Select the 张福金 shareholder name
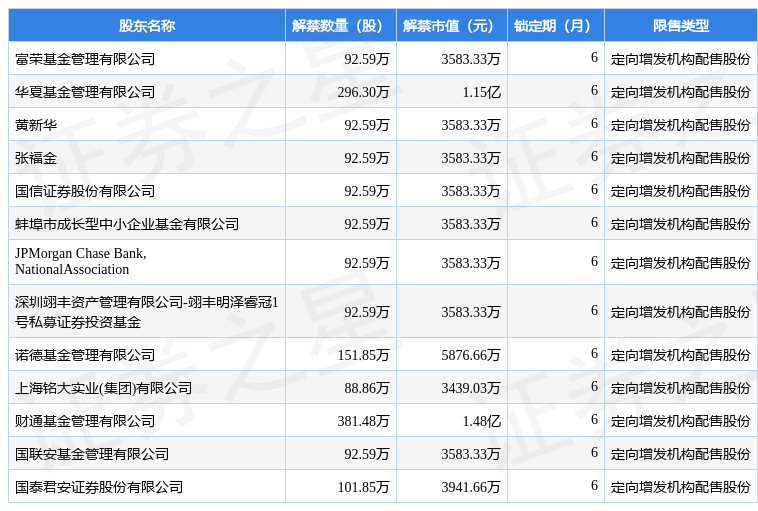Screen dimensions: 758x511 pos(36,158)
